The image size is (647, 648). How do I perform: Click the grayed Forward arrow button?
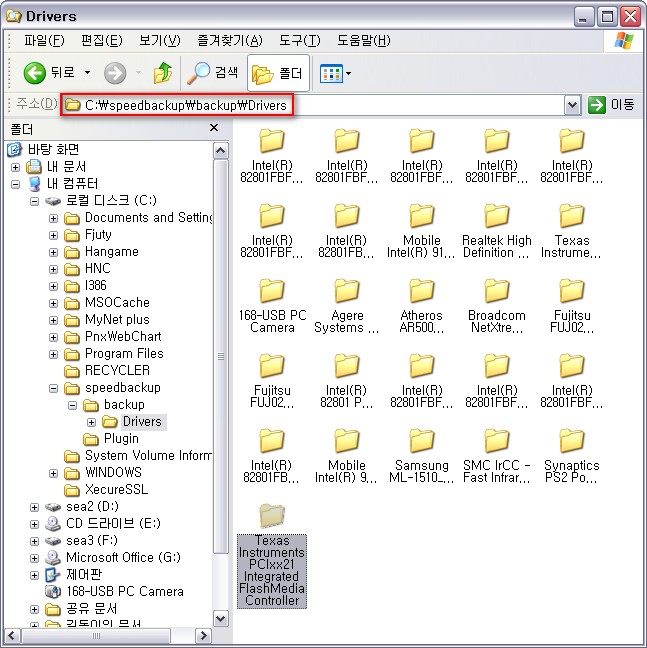[114, 73]
